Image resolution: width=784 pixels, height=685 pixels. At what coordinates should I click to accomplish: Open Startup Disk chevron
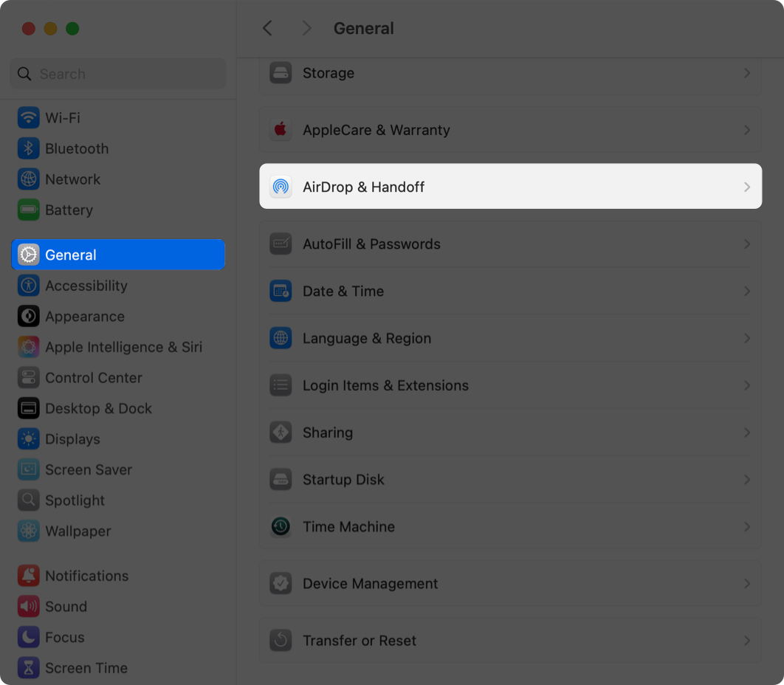747,480
